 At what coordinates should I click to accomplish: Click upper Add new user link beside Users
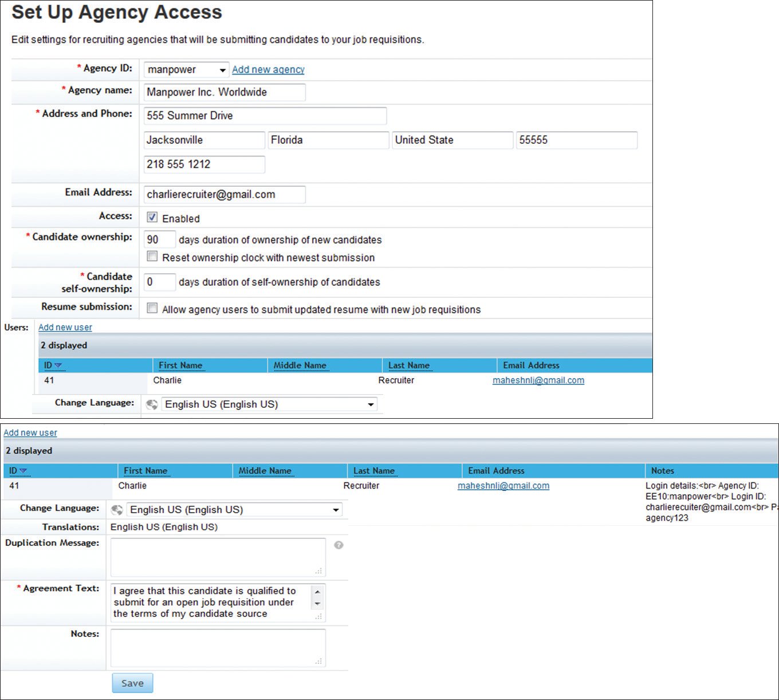65,327
